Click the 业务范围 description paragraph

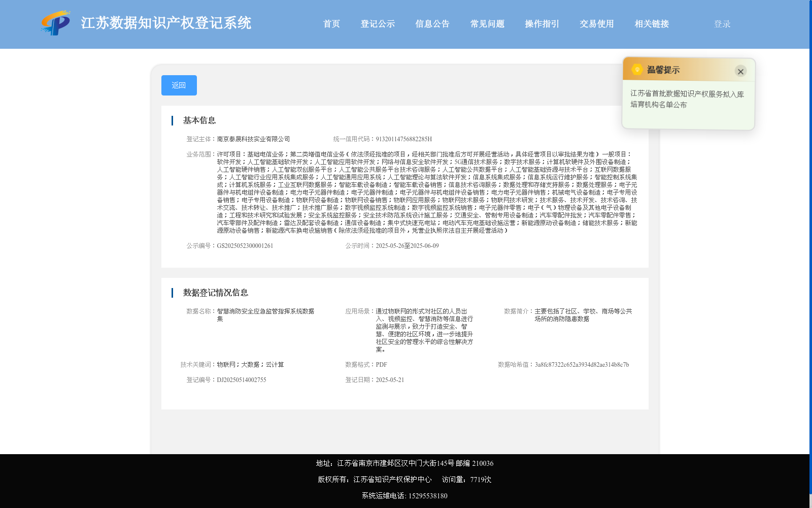[427, 193]
